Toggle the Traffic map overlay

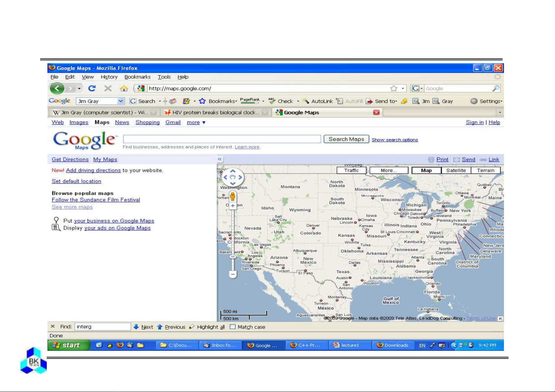coord(351,170)
